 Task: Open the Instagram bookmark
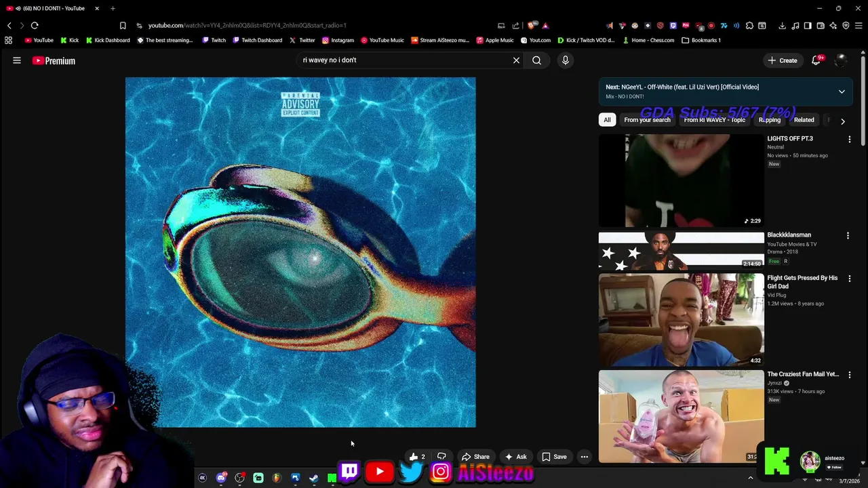coord(338,40)
